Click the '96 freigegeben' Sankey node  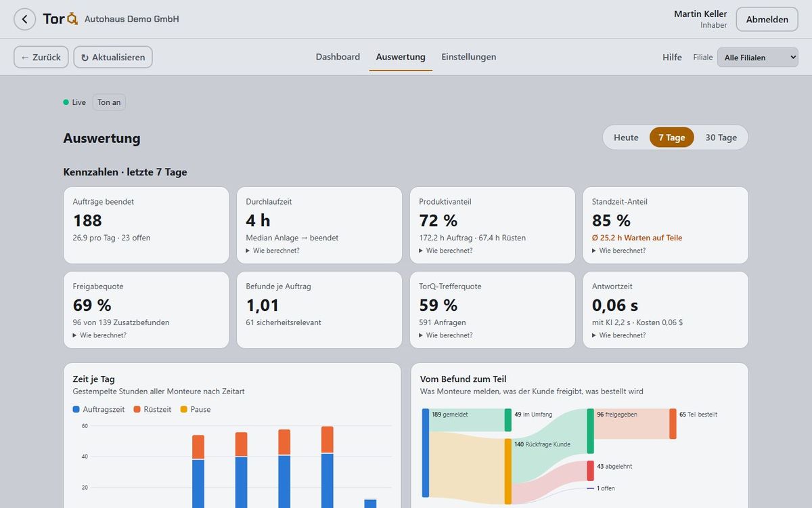[x=591, y=431]
